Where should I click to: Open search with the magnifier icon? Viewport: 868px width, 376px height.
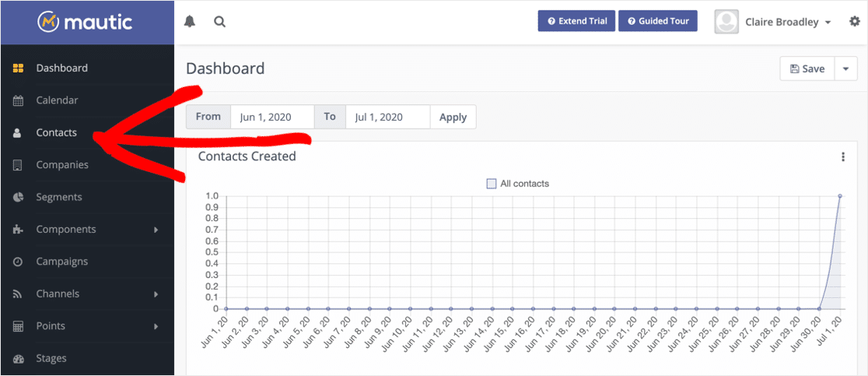click(x=220, y=22)
